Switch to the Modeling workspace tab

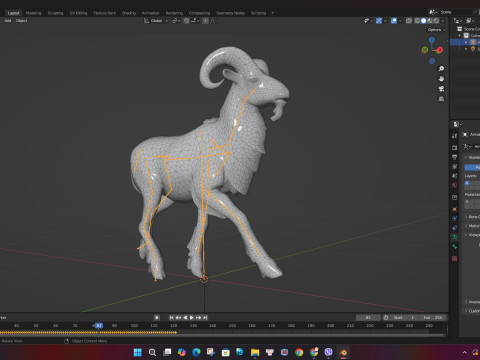(x=34, y=13)
